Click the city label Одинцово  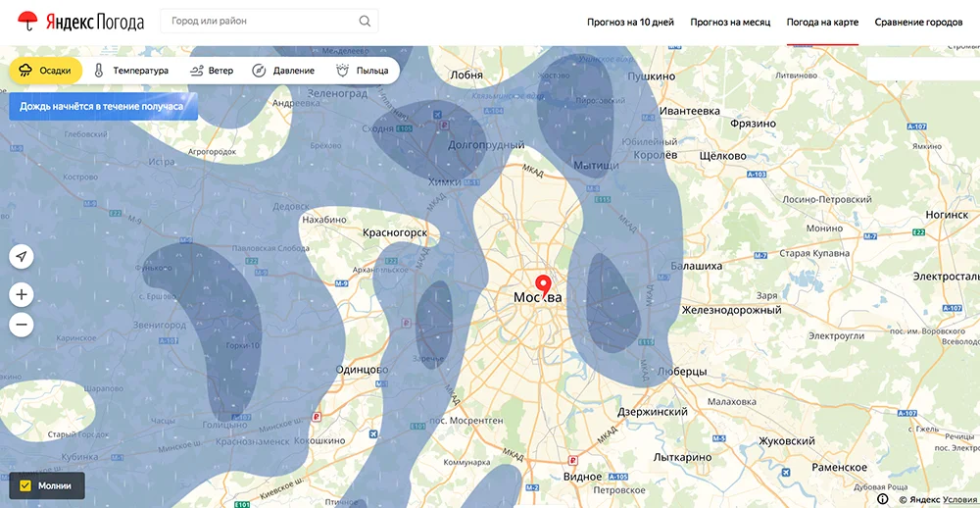point(362,369)
